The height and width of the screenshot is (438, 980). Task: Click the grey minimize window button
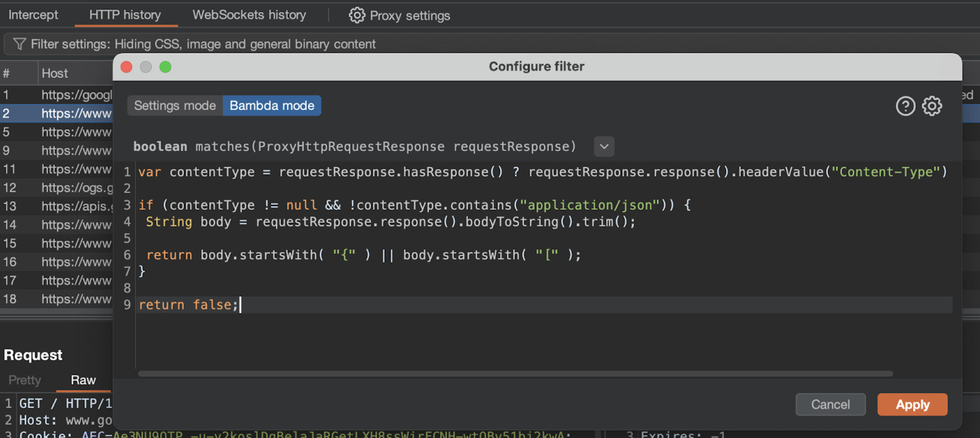pyautogui.click(x=146, y=67)
